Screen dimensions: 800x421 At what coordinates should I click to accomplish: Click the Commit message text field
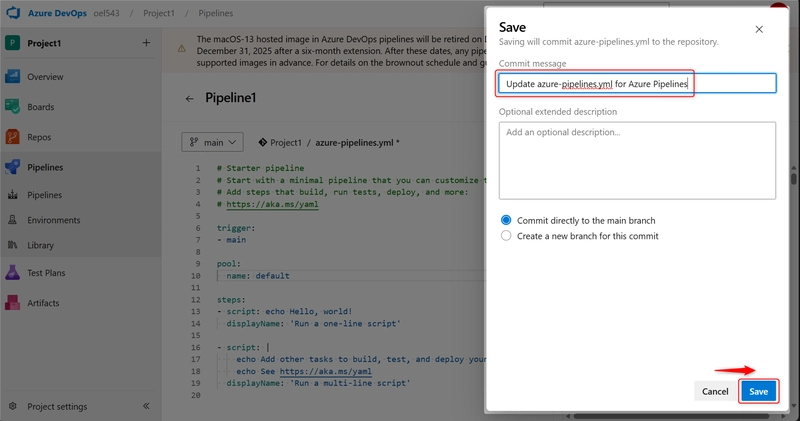(x=636, y=84)
